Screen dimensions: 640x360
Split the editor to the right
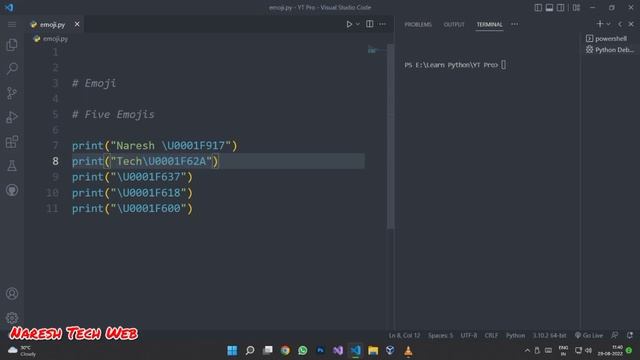(x=369, y=24)
